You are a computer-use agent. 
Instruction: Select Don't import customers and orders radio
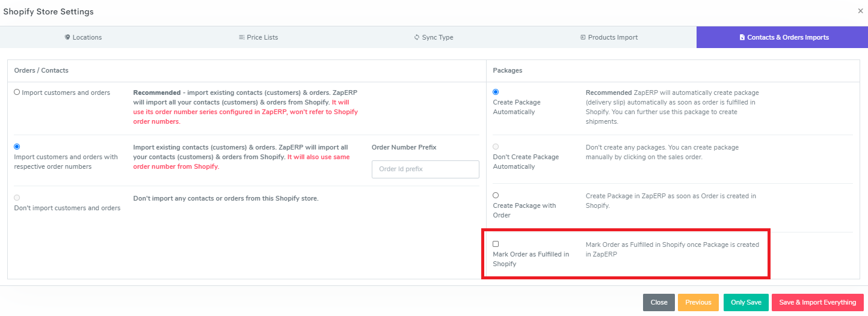pyautogui.click(x=17, y=198)
